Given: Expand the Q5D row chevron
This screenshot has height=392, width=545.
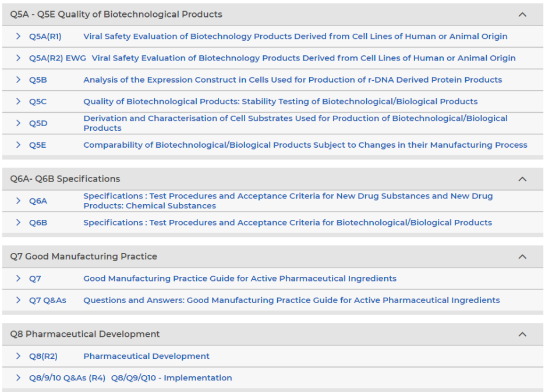Looking at the screenshot, I should 19,123.
